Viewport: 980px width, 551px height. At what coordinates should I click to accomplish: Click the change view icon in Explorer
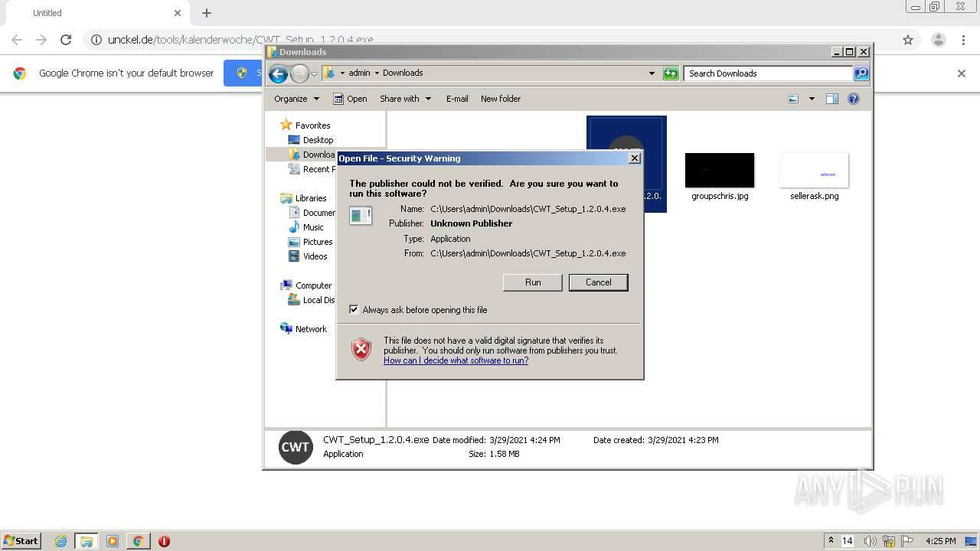pos(793,99)
